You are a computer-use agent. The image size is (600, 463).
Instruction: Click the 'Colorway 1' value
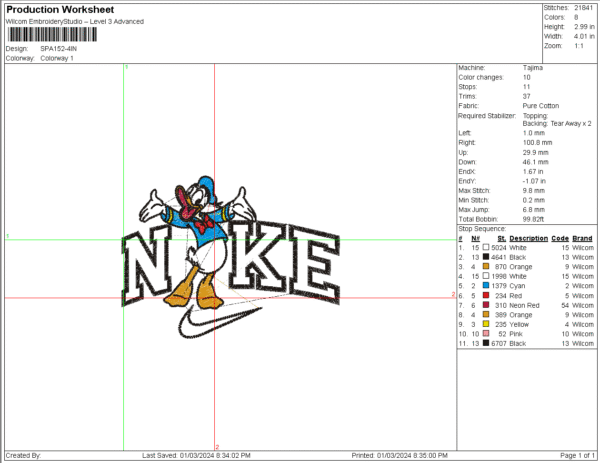[57, 59]
